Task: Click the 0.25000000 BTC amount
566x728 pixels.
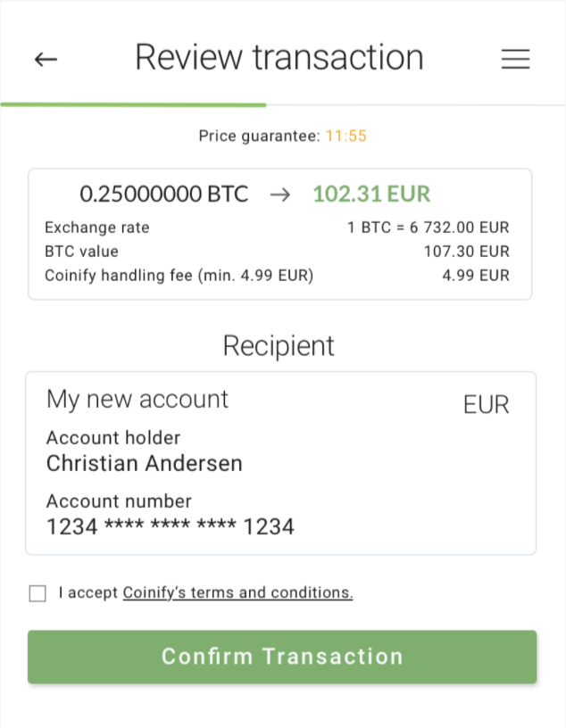Action: tap(164, 194)
